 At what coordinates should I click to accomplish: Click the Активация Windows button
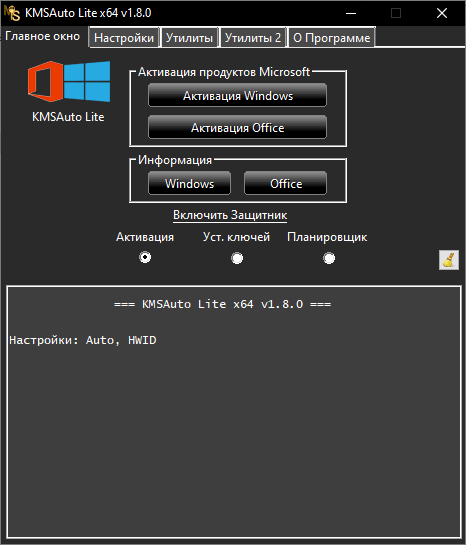click(237, 95)
